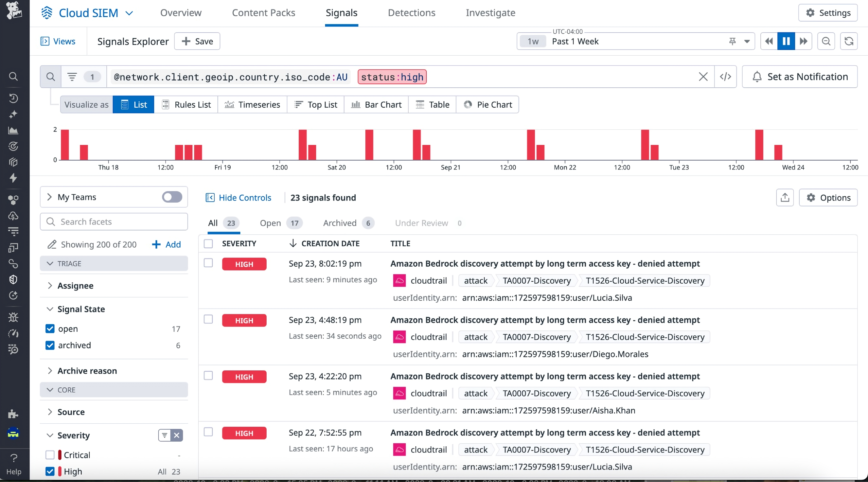Enable the My Teams toggle

[x=172, y=197]
